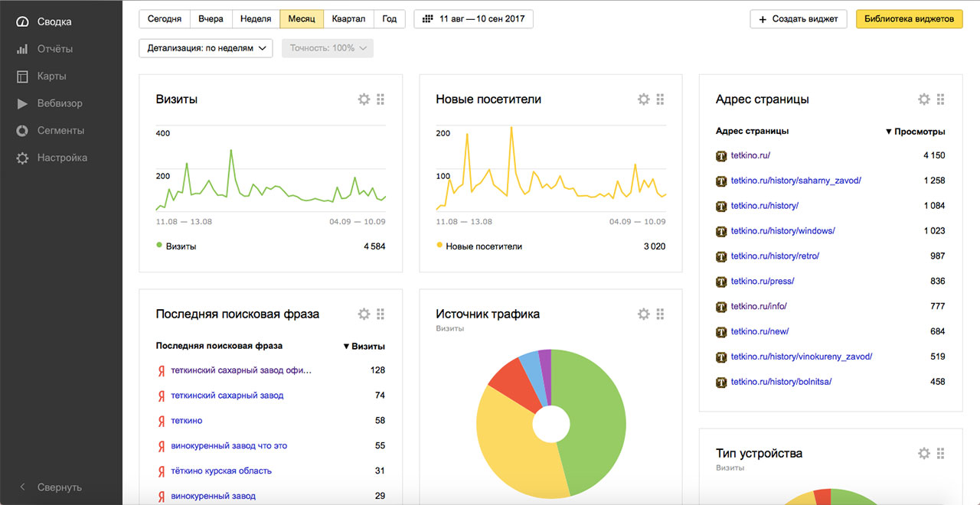Open settings gear of Источник трафика widget
Viewport: 980px width, 505px height.
644,314
